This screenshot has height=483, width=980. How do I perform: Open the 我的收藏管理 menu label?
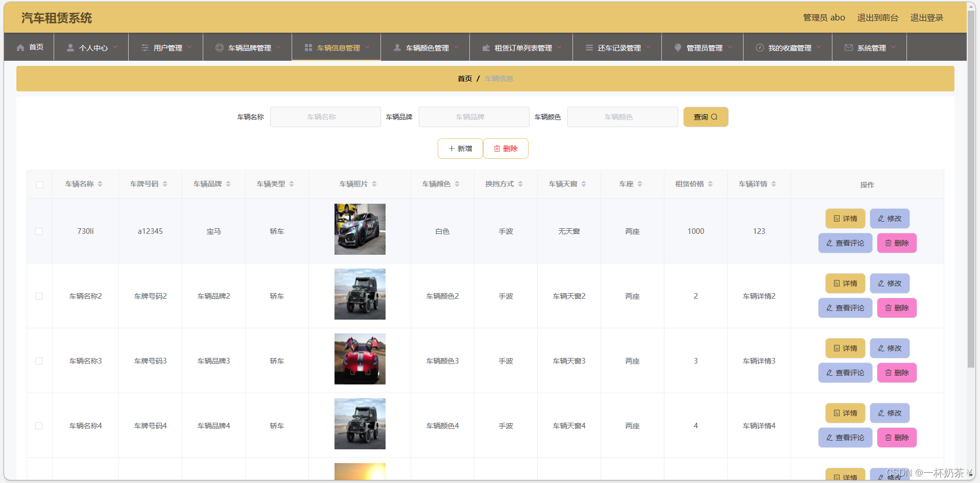click(790, 48)
